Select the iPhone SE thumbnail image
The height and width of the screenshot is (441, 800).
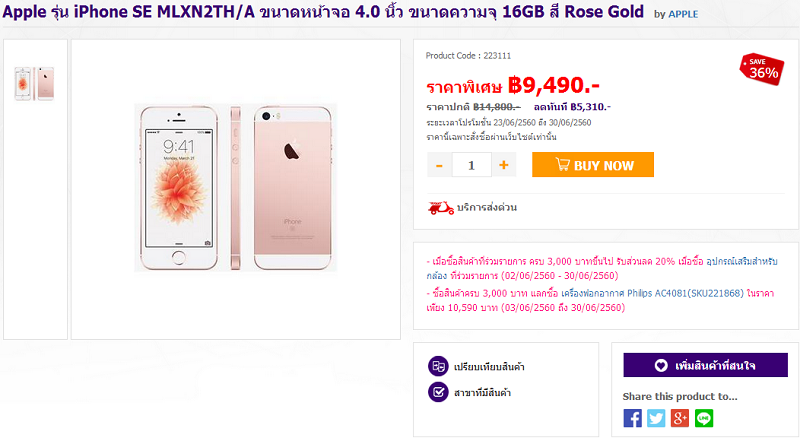pos(34,84)
